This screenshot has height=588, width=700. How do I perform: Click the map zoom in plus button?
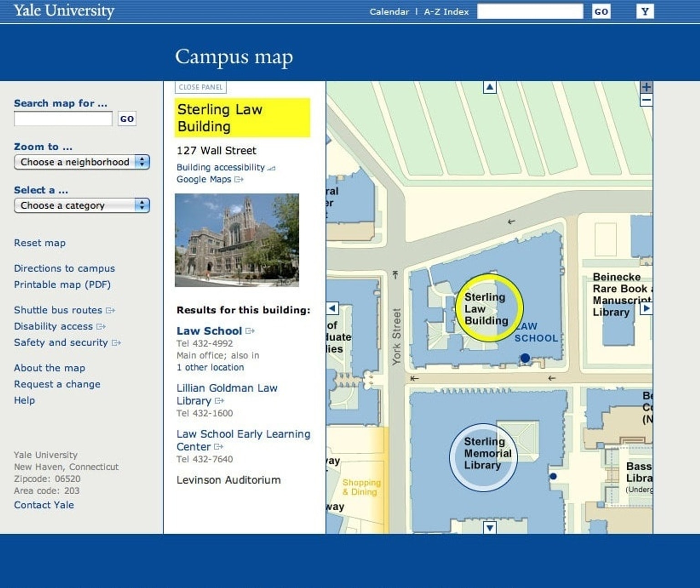[x=646, y=87]
